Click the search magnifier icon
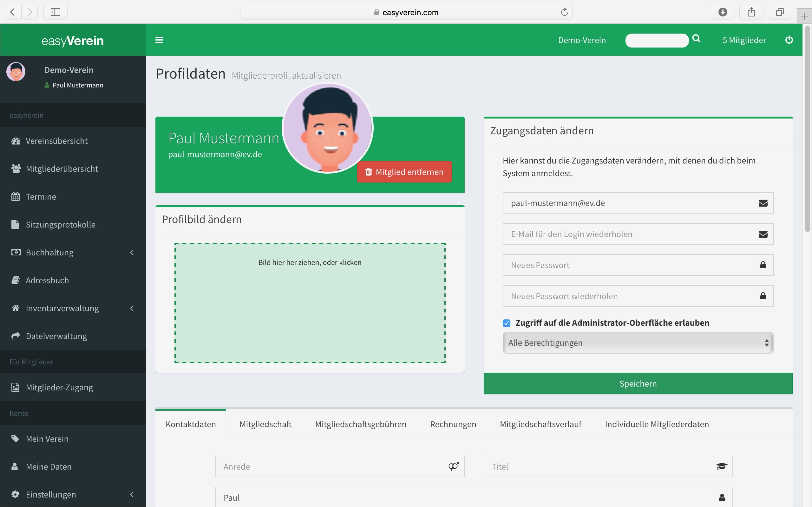The height and width of the screenshot is (507, 812). 696,39
